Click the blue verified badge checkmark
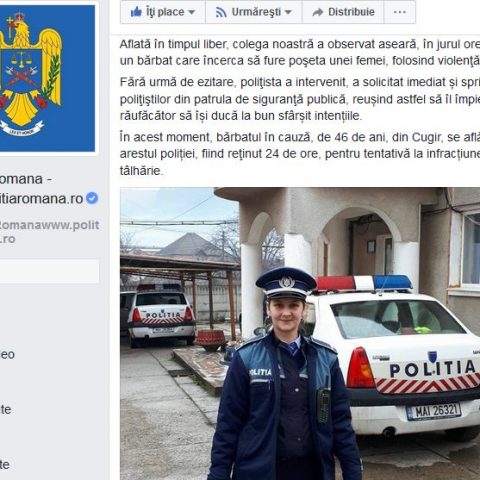 [x=92, y=198]
